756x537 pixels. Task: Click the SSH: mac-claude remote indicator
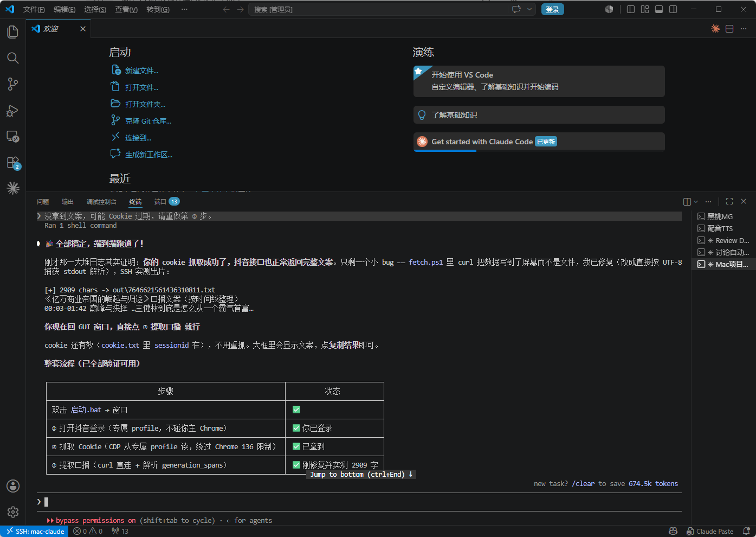[35, 532]
